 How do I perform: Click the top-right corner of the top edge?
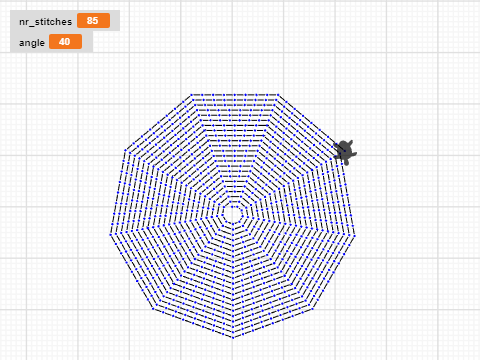click(278, 95)
